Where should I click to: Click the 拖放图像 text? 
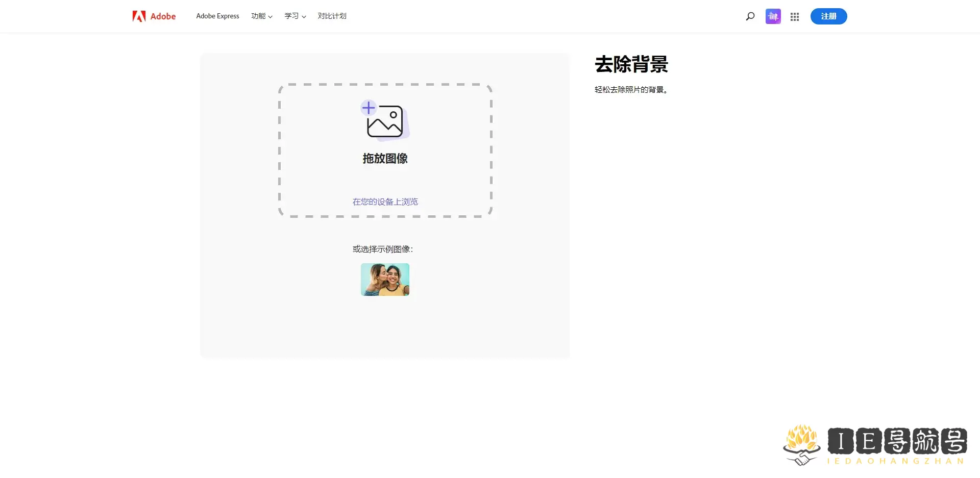click(385, 158)
